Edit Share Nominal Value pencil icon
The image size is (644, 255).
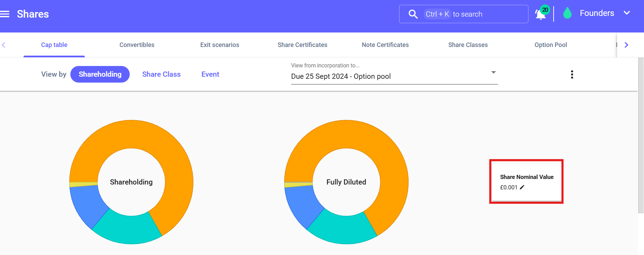[x=522, y=187]
